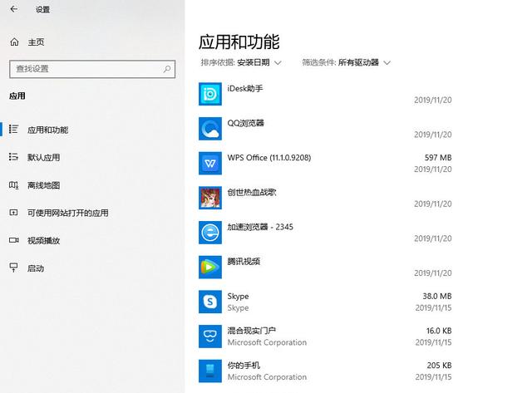Go back with the arrow in Settings

(x=13, y=9)
